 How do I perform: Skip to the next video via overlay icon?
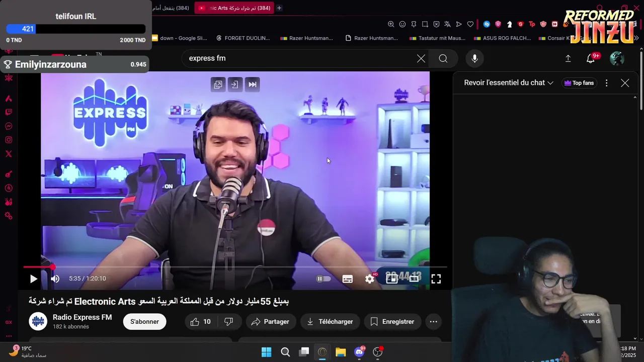(x=253, y=84)
